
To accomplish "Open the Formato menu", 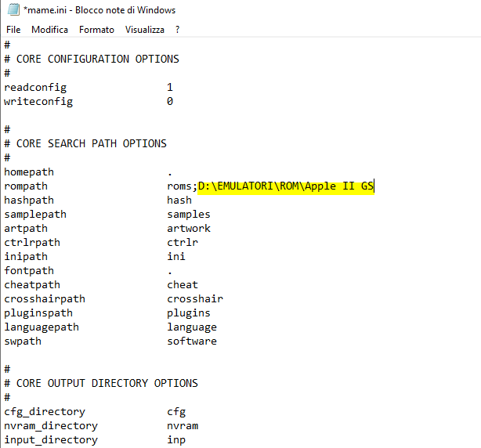I will [96, 30].
